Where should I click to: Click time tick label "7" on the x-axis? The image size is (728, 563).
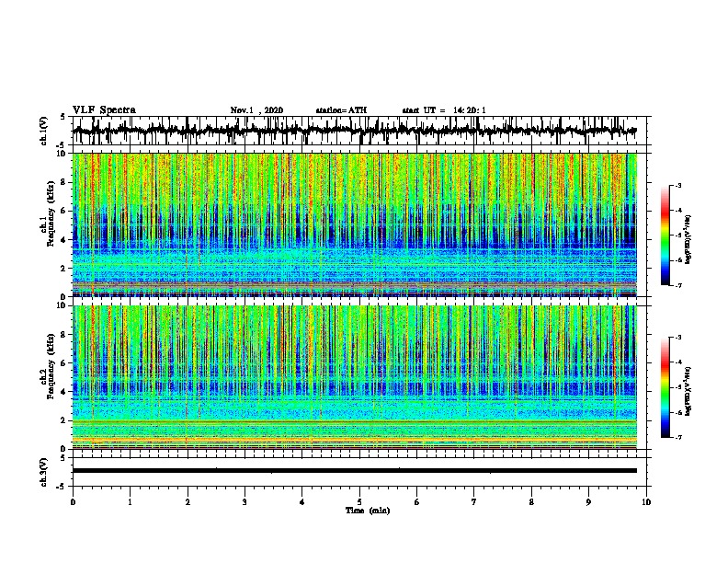pyautogui.click(x=474, y=502)
